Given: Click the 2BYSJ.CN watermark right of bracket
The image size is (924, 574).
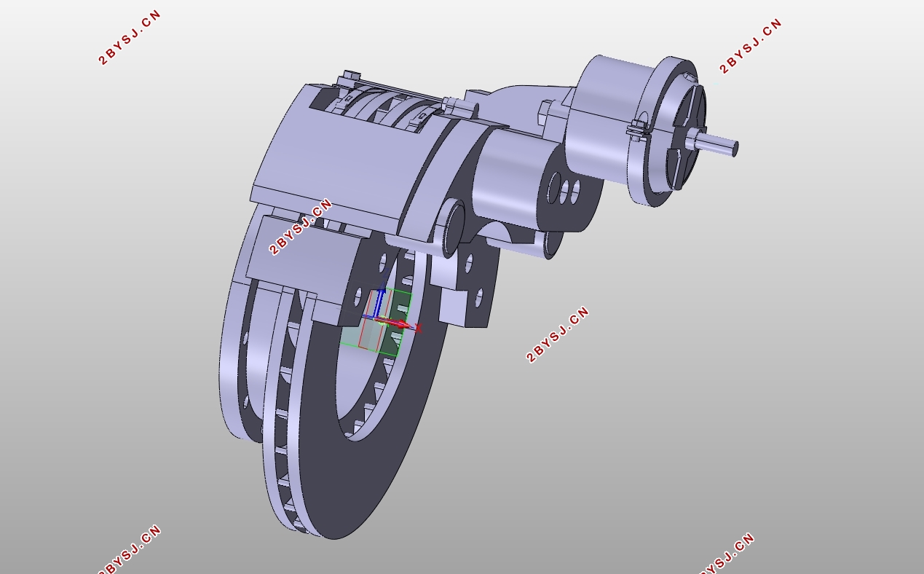Looking at the screenshot, I should tap(557, 334).
